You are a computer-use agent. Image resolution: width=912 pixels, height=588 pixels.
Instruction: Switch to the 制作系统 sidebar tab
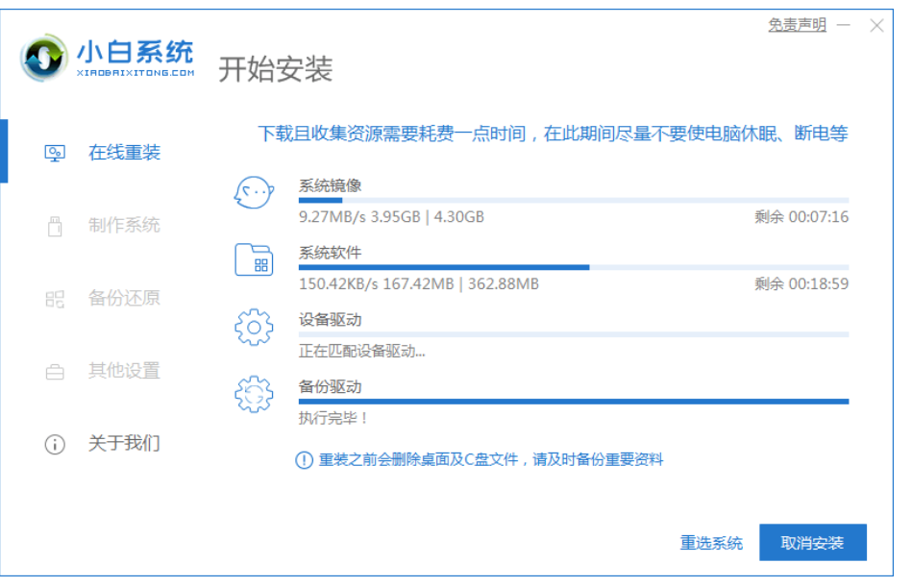point(124,226)
